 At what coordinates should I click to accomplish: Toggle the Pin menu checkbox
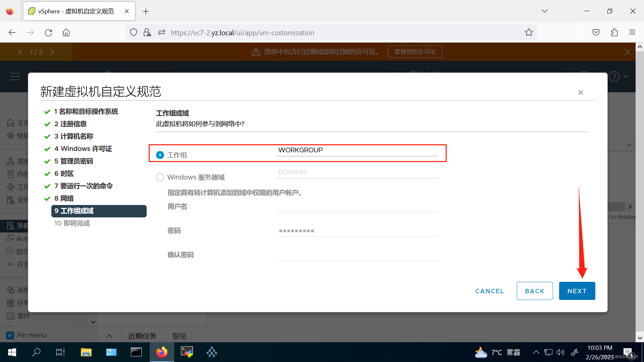point(10,335)
